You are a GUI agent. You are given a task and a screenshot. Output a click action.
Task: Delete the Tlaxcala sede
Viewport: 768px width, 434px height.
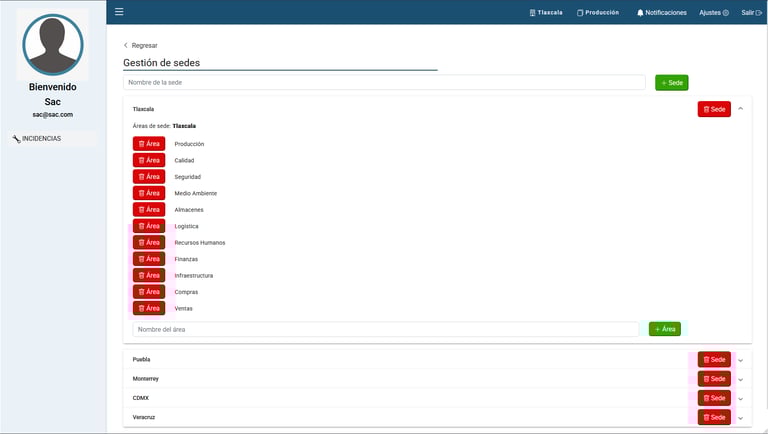click(x=714, y=109)
